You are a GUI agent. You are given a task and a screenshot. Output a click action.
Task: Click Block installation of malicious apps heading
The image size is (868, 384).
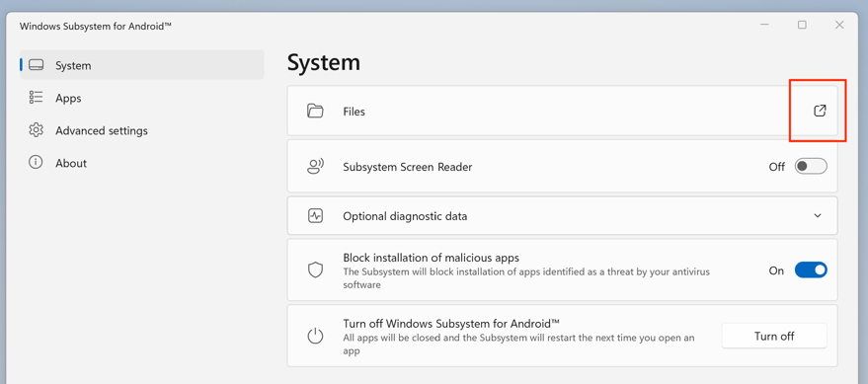[x=432, y=258]
